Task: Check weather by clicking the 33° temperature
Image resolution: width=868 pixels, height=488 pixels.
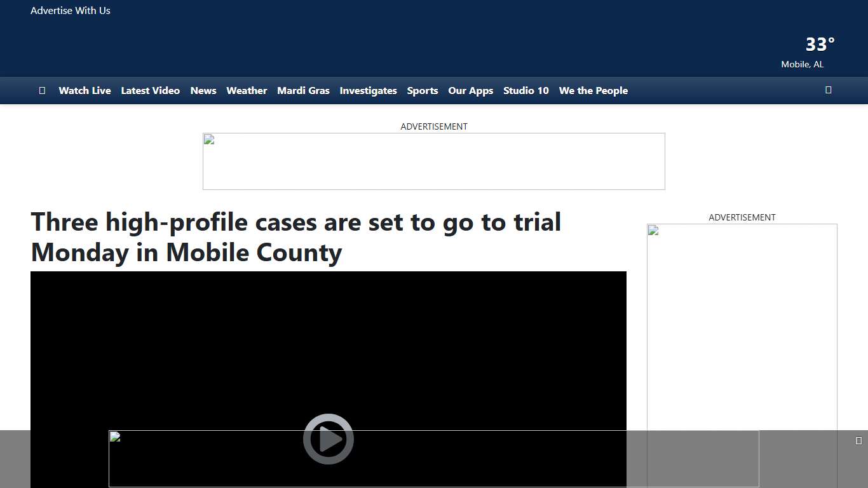Action: coord(819,44)
